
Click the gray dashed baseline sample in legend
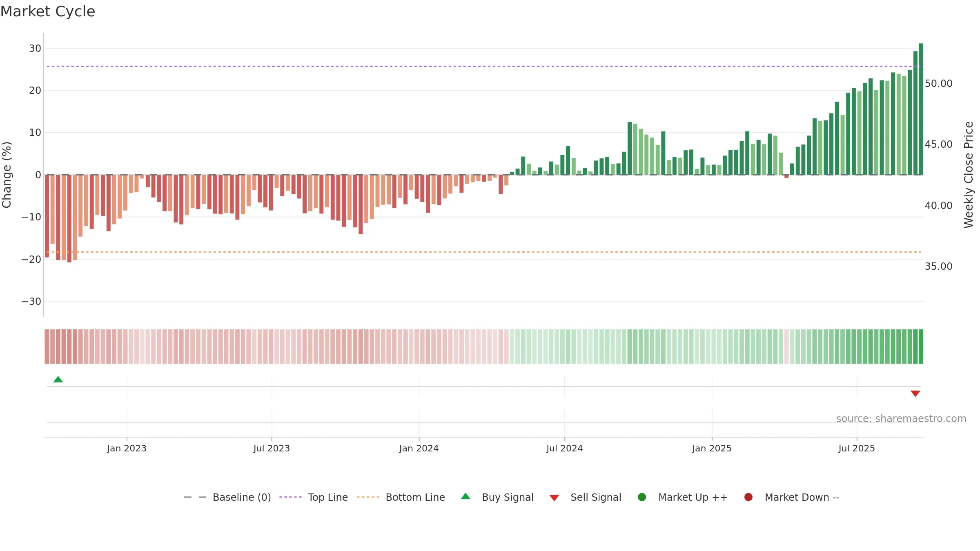click(x=195, y=497)
